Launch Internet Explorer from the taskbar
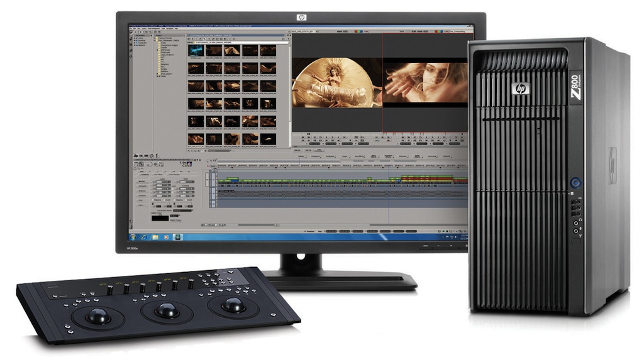 click(144, 237)
